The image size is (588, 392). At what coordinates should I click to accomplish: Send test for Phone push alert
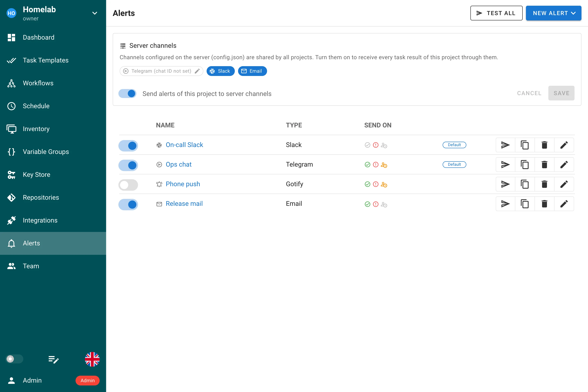click(505, 184)
